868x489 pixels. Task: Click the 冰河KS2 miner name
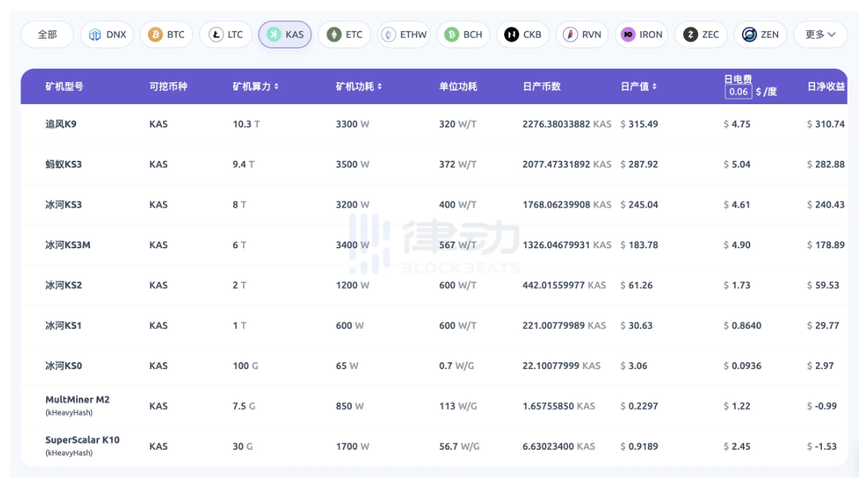point(63,285)
